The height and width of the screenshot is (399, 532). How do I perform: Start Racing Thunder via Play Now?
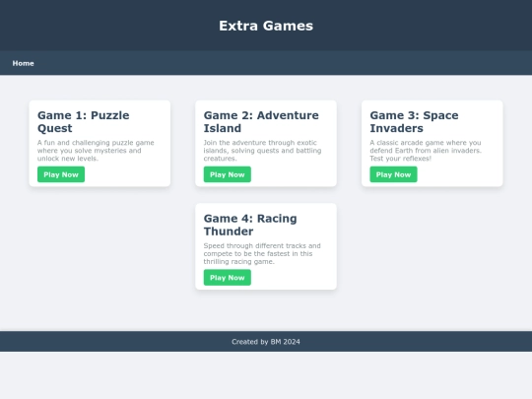click(x=228, y=278)
